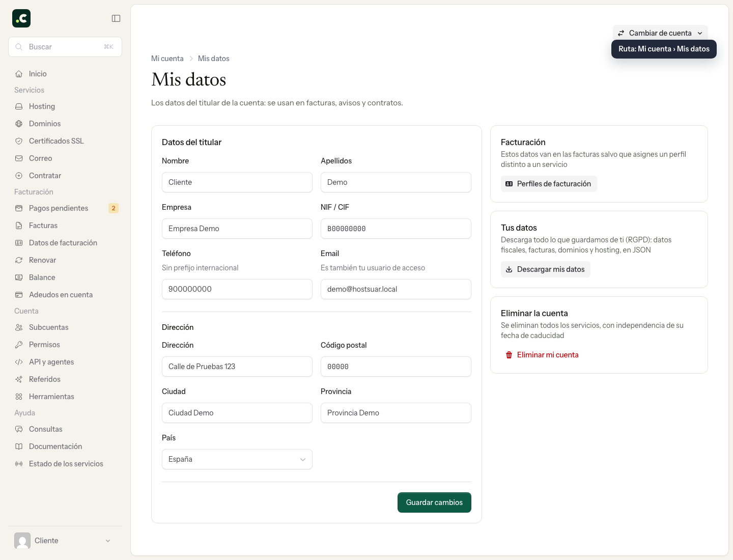
Task: Click the 'Tus datos' card heading
Action: [519, 228]
